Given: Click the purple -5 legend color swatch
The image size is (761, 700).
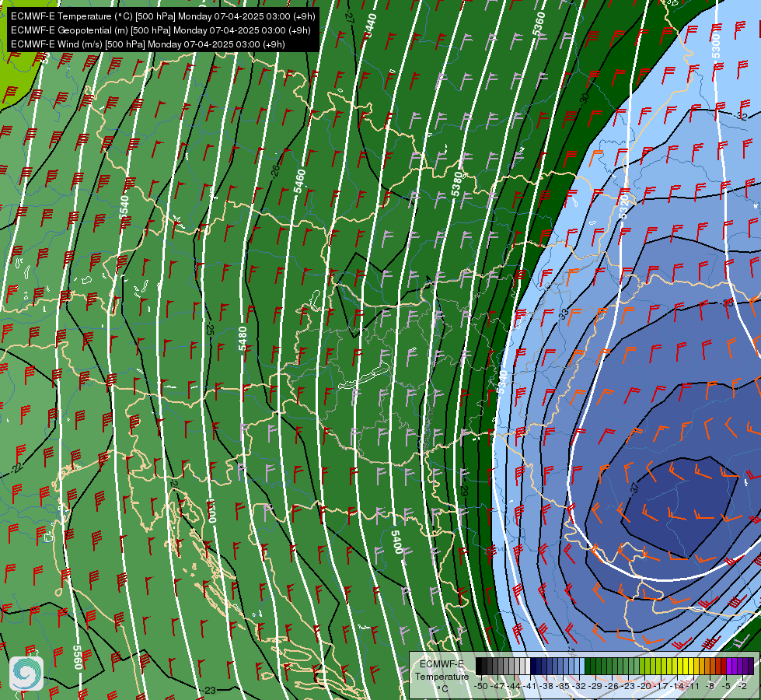Looking at the screenshot, I should [x=729, y=666].
